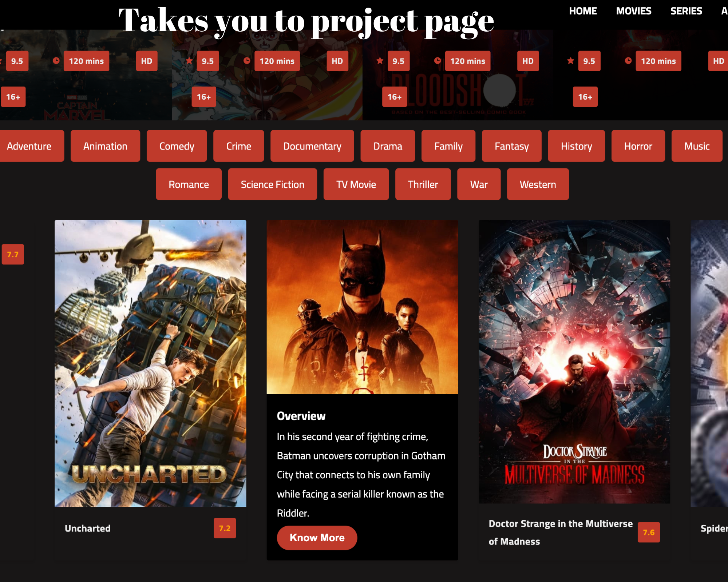728x582 pixels.
Task: Click the clock icon on Bloodshot banner
Action: pos(438,60)
